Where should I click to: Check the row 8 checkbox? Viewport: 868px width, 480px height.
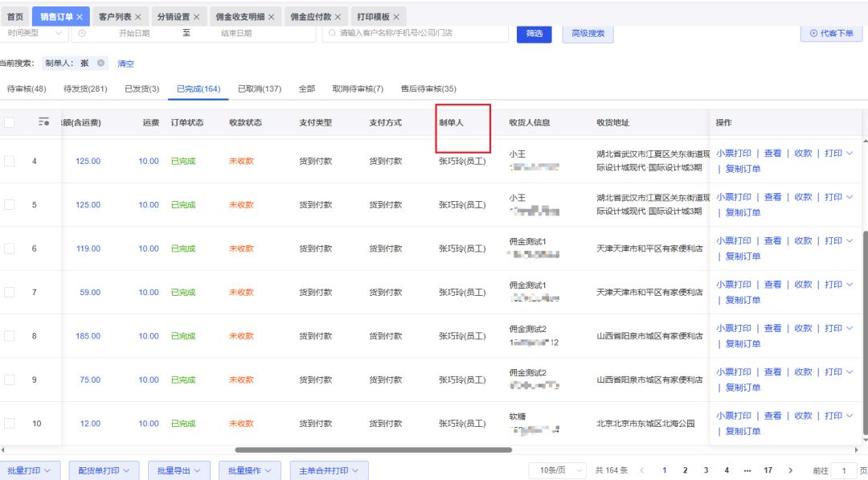click(x=10, y=336)
